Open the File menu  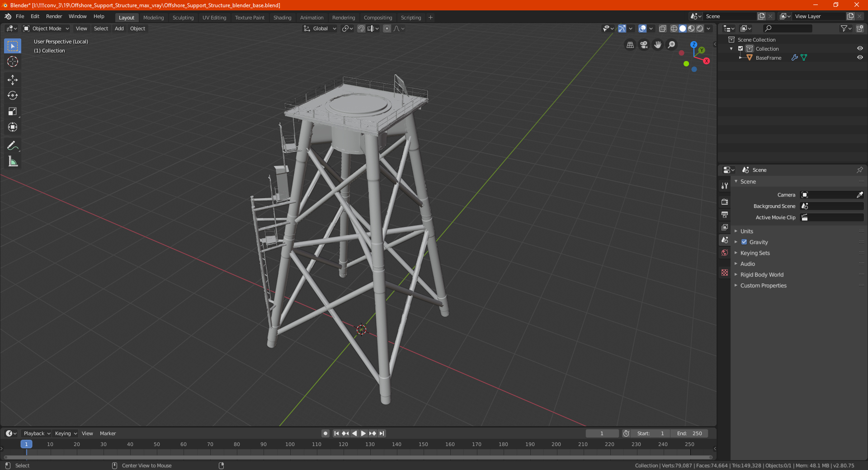(x=20, y=16)
